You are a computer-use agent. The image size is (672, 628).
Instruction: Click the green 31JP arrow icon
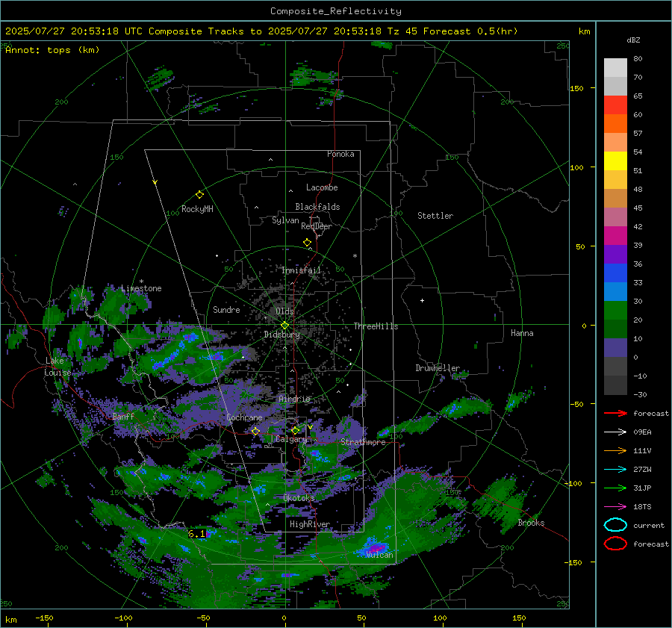615,488
